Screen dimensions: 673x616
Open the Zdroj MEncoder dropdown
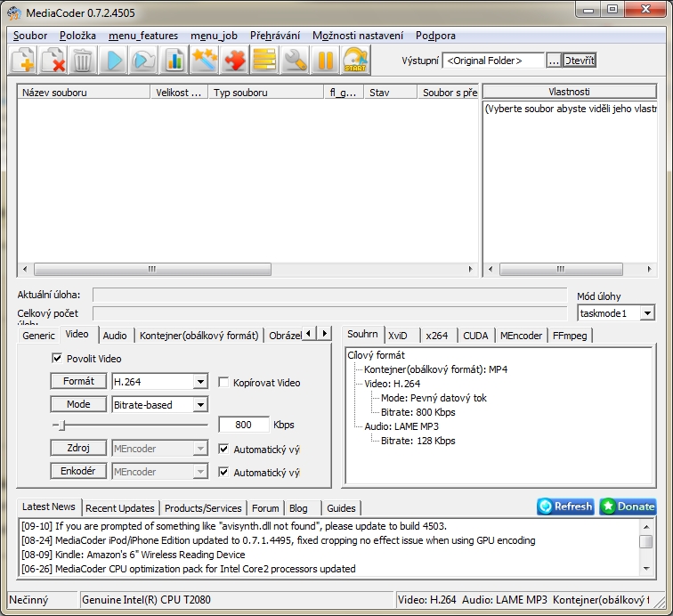point(200,449)
